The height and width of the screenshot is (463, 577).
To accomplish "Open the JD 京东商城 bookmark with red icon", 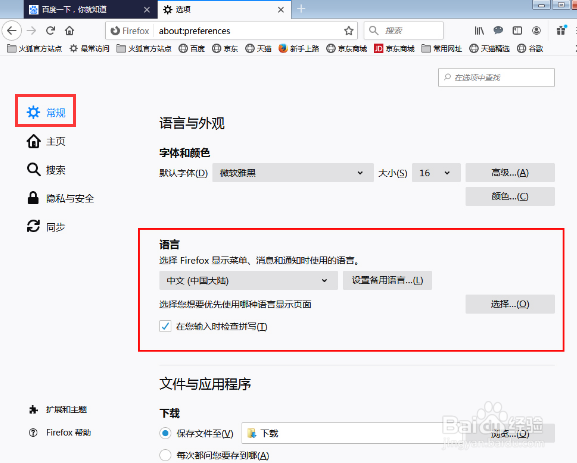I will 394,49.
